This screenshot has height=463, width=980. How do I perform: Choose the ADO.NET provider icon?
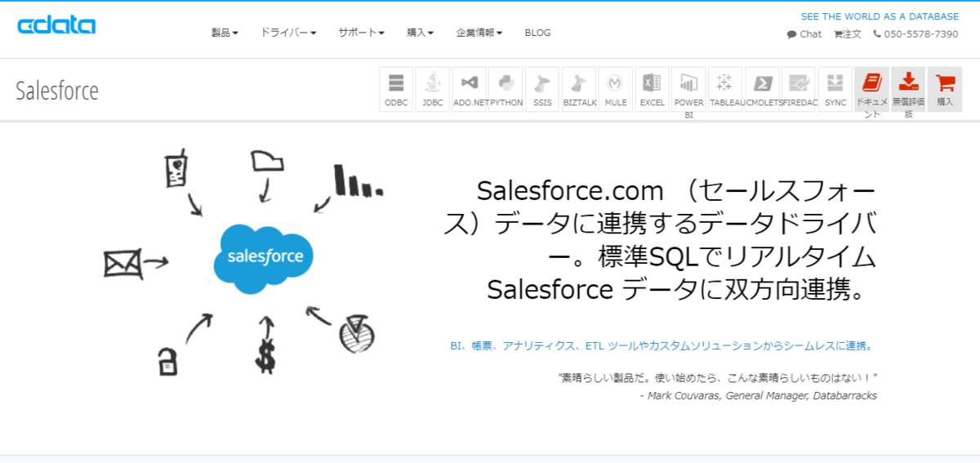pos(470,89)
